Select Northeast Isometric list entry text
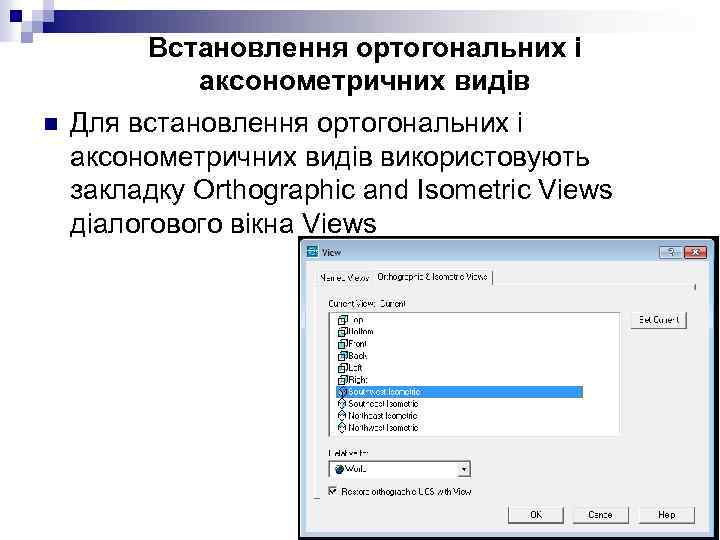The width and height of the screenshot is (720, 540). [x=383, y=416]
